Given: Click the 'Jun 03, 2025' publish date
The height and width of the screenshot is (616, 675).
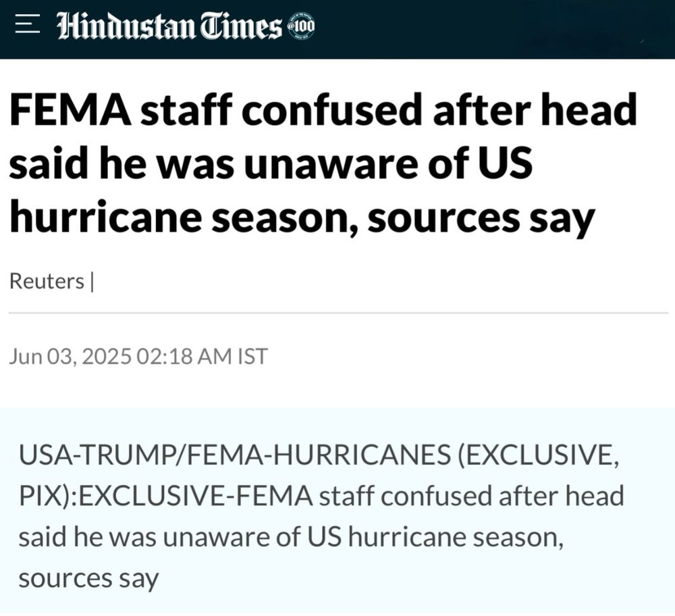Looking at the screenshot, I should (x=70, y=356).
